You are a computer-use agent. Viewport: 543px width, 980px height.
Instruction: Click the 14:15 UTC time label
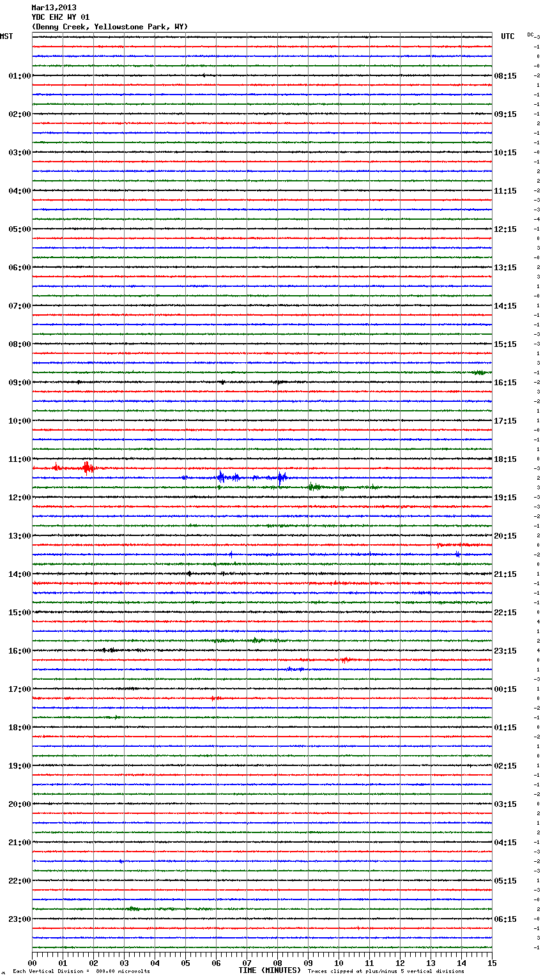click(505, 306)
